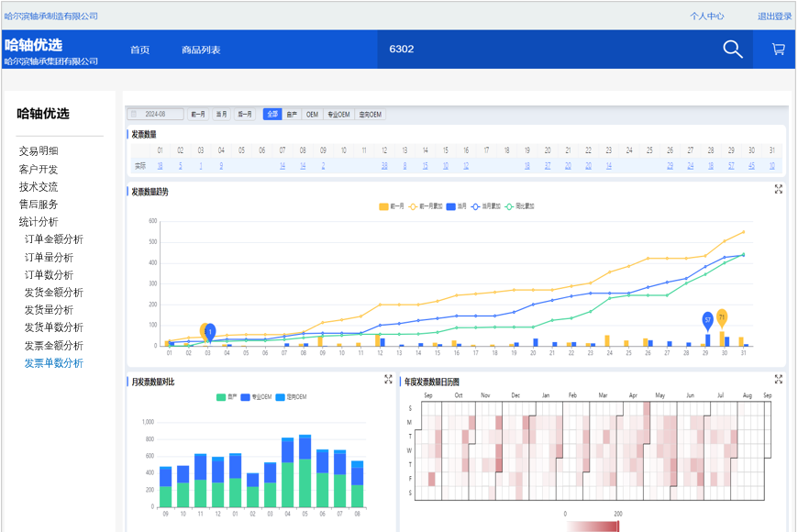Open 交易明细 in the sidebar

39,151
